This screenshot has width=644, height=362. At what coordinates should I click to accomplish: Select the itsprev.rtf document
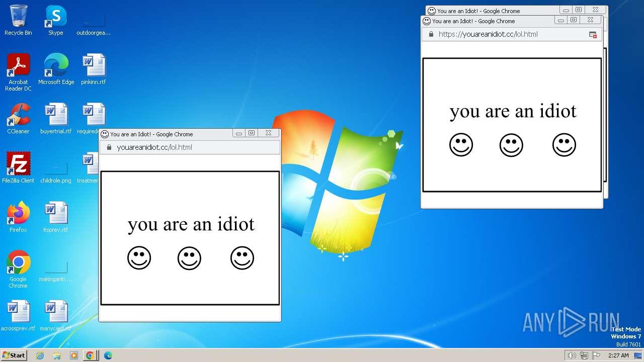tap(56, 217)
